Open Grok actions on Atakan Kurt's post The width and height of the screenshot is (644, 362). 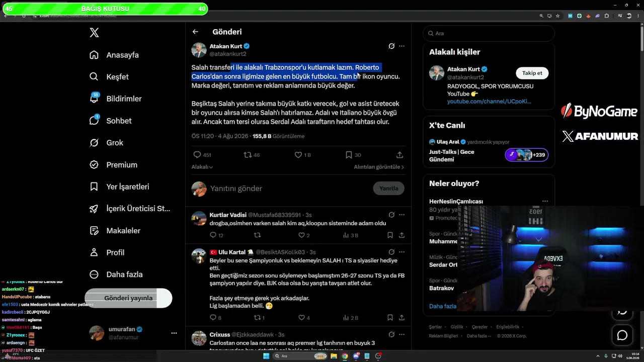[391, 46]
